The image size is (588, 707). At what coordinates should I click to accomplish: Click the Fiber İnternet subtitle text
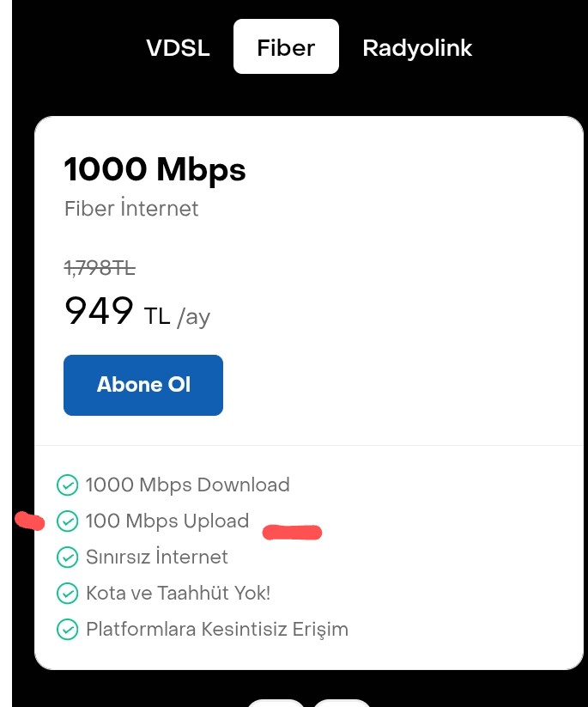(x=131, y=208)
